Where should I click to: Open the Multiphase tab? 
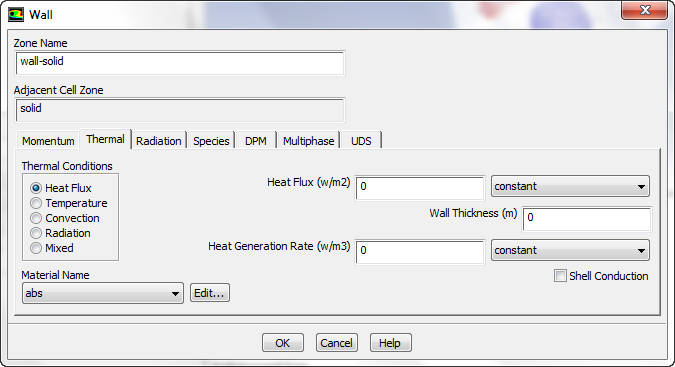click(x=308, y=141)
